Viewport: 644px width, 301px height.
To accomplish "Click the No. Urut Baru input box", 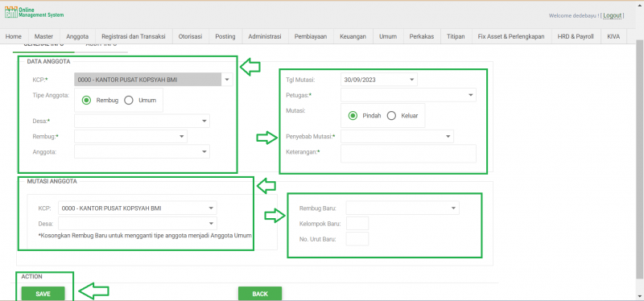I will click(x=357, y=238).
